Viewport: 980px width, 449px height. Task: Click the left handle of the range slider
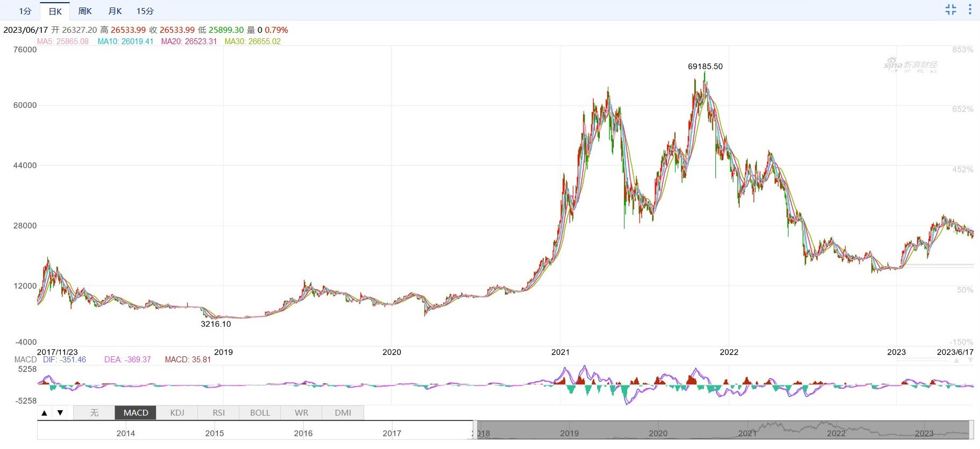pos(474,430)
